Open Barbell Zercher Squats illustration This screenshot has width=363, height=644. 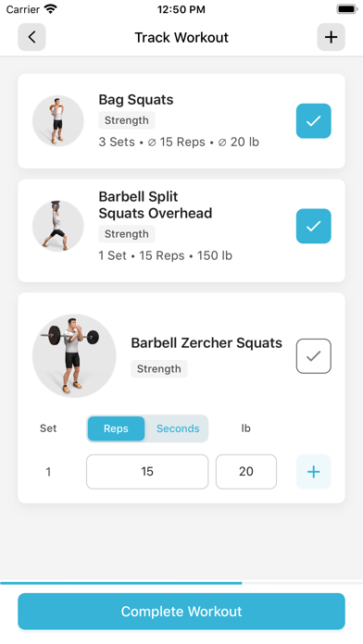74,355
